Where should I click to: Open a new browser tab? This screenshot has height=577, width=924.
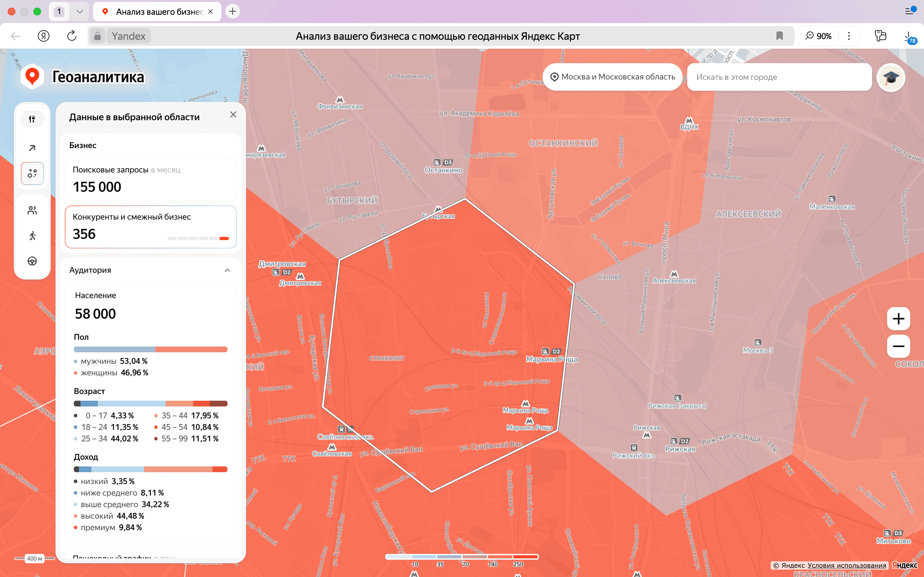pos(232,12)
